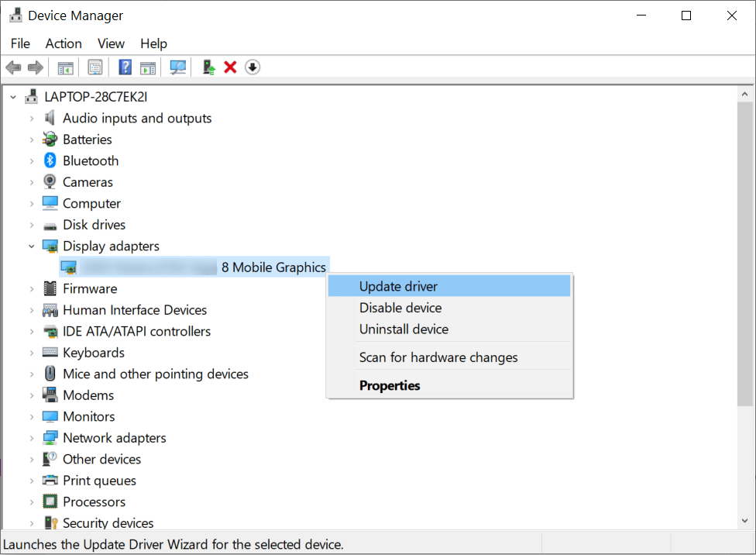Viewport: 756px width, 555px height.
Task: Click the Device Manager title bar icon
Action: pos(16,15)
